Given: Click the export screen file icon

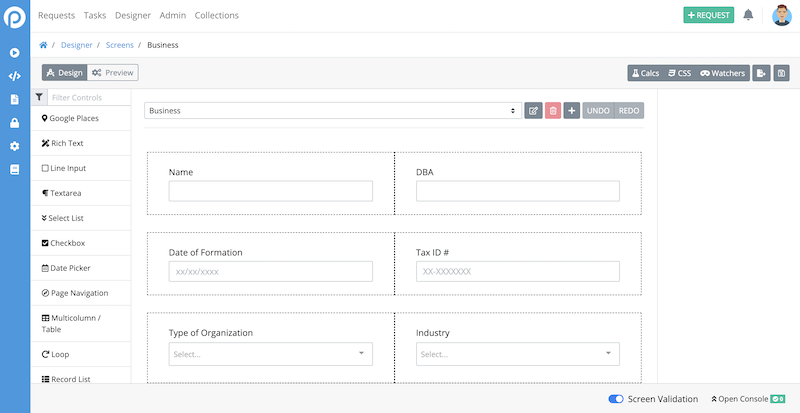Looking at the screenshot, I should coord(761,73).
